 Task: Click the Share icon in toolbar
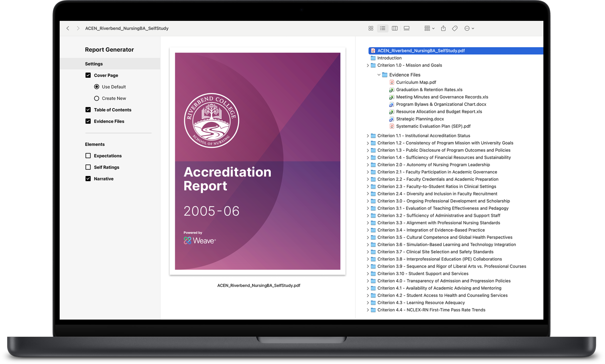point(443,28)
